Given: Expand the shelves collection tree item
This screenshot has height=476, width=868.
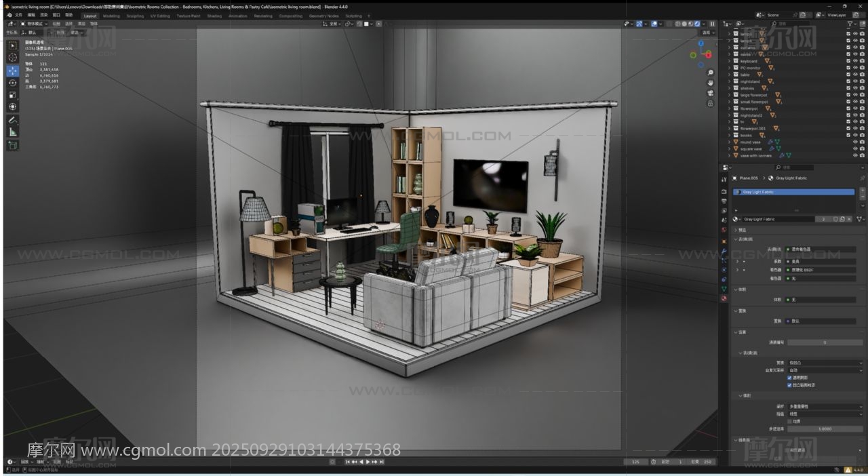Looking at the screenshot, I should (729, 88).
